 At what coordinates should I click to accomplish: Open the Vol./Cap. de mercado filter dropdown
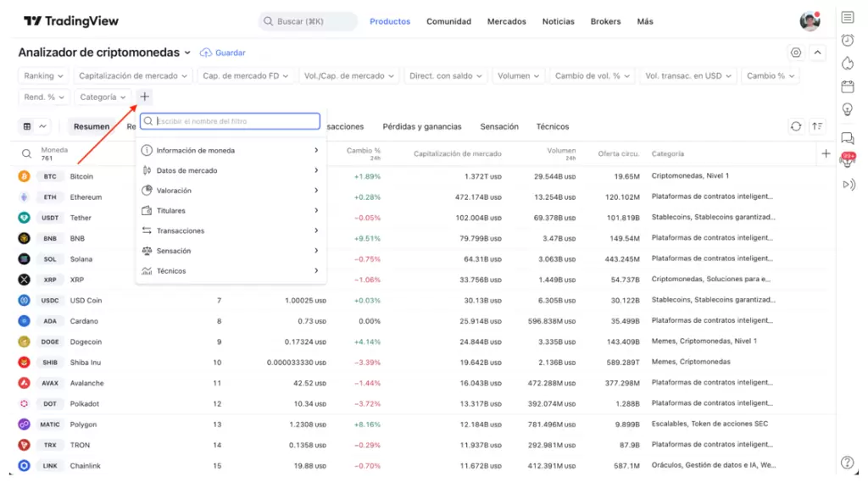348,75
